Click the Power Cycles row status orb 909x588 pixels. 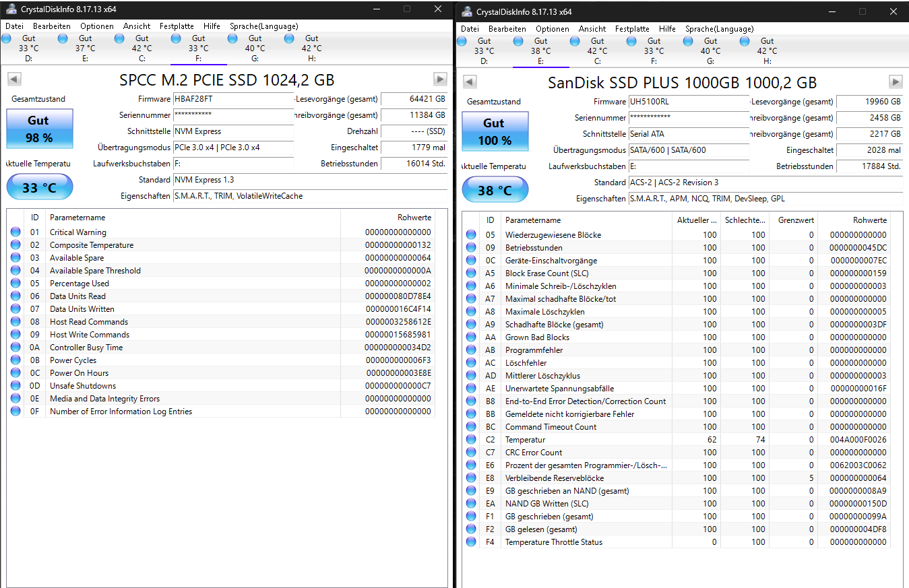tap(15, 360)
